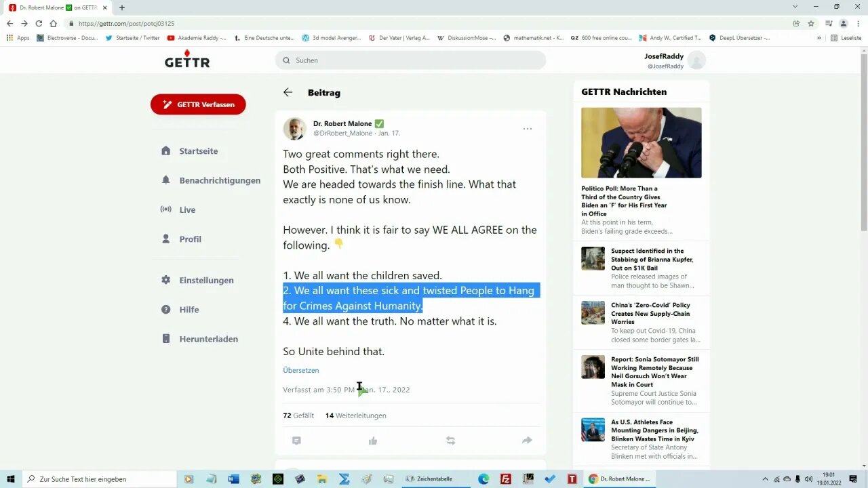
Task: Click the GETTR Verfassen button
Action: 198,104
